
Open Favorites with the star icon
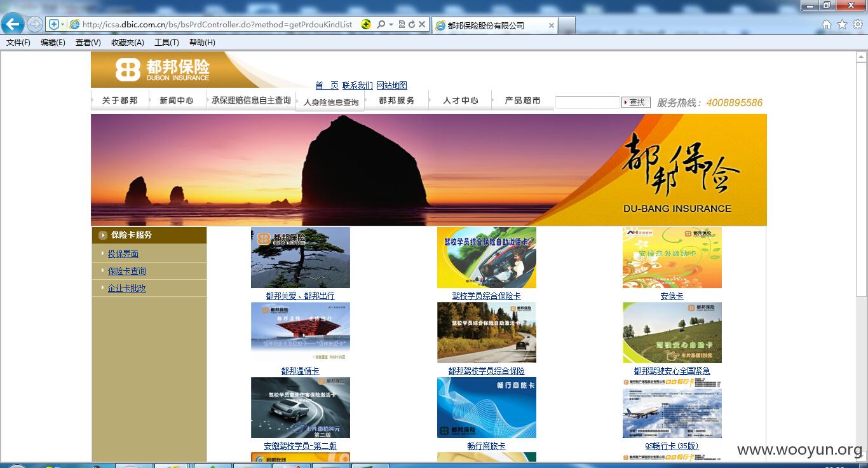(x=842, y=24)
